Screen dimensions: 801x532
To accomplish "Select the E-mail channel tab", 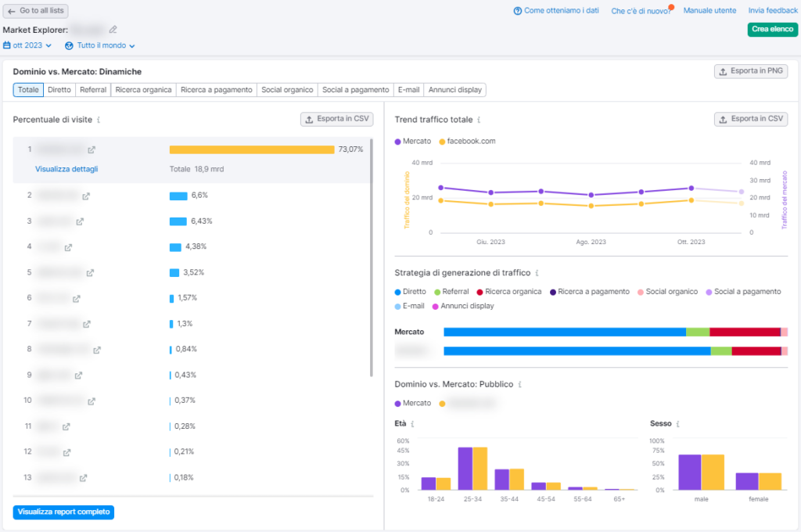I will pyautogui.click(x=408, y=89).
